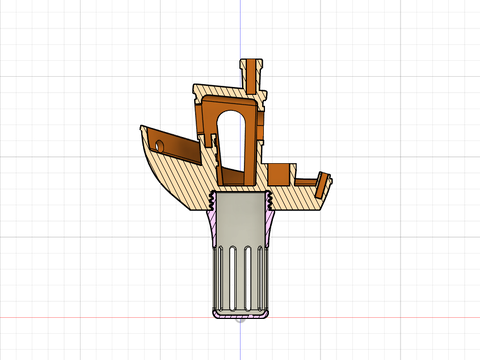
Task: Select the small angled orange tab at the far right
Action: pyautogui.click(x=322, y=185)
